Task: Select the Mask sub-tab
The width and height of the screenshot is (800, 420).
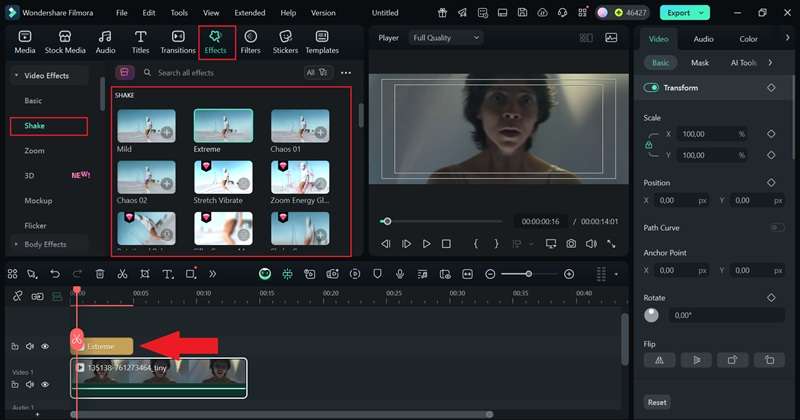Action: point(699,63)
